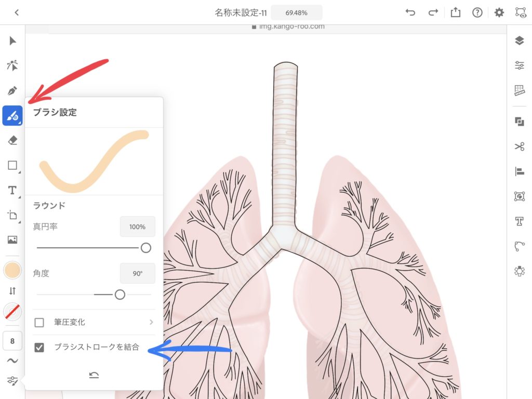Open the Layers panel
The image size is (532, 399).
click(520, 41)
